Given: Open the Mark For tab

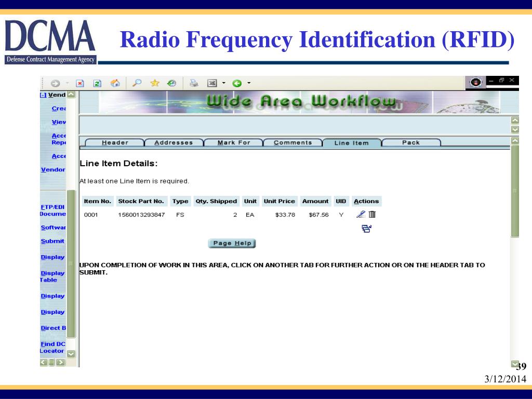Looking at the screenshot, I should tap(234, 142).
